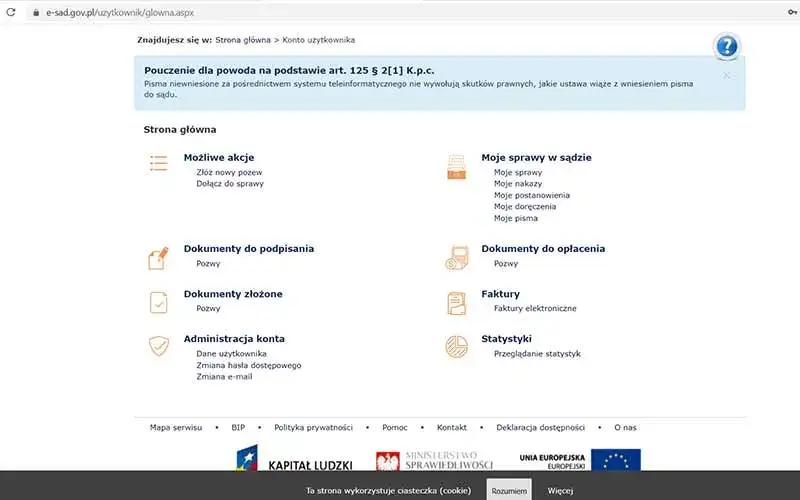Screen dimensions: 800x500
Task: Go to Strona główna in breadcrumb
Action: pyautogui.click(x=243, y=40)
